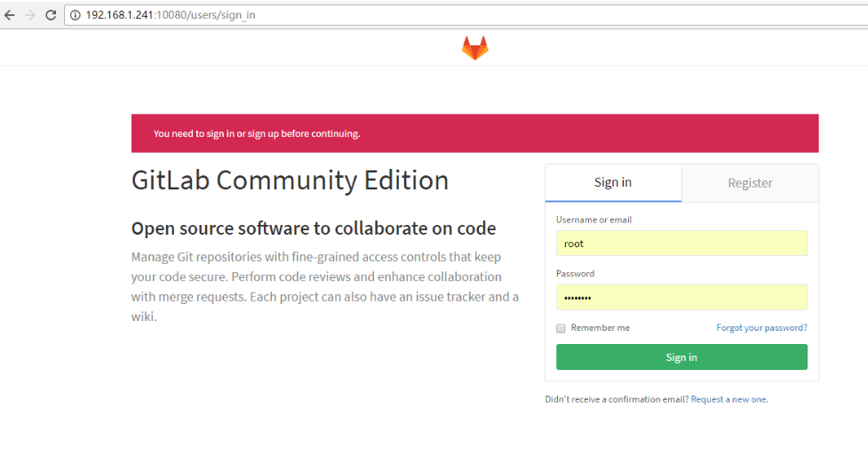Tick the Remember me checkbox

click(561, 328)
